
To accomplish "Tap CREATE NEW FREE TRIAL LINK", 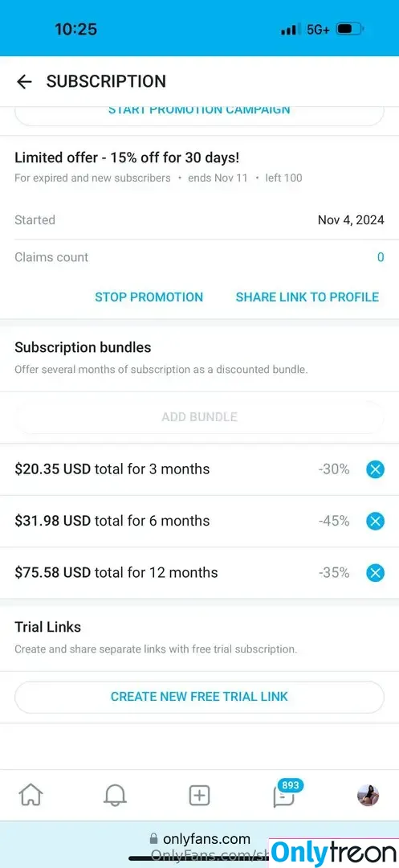I will pos(199,696).
